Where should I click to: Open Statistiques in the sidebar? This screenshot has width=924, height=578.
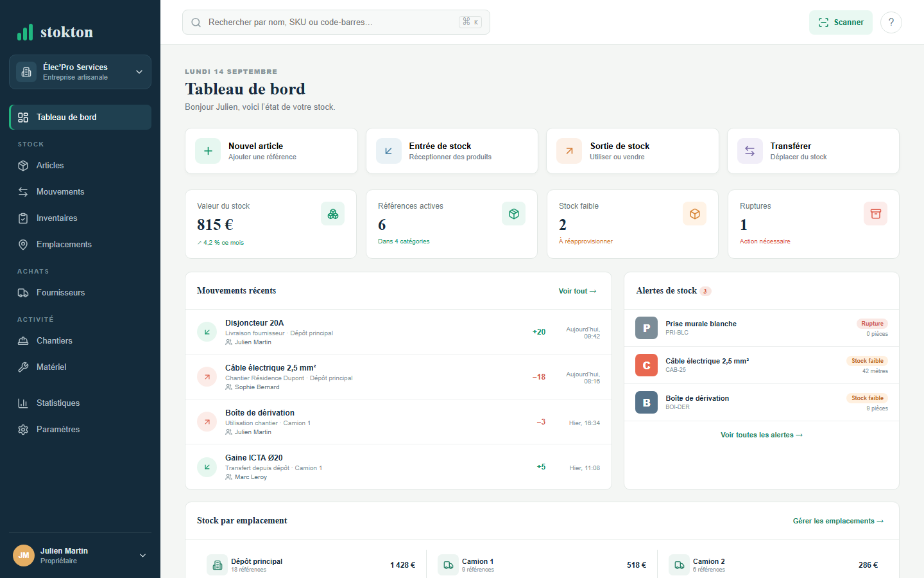pos(80,403)
